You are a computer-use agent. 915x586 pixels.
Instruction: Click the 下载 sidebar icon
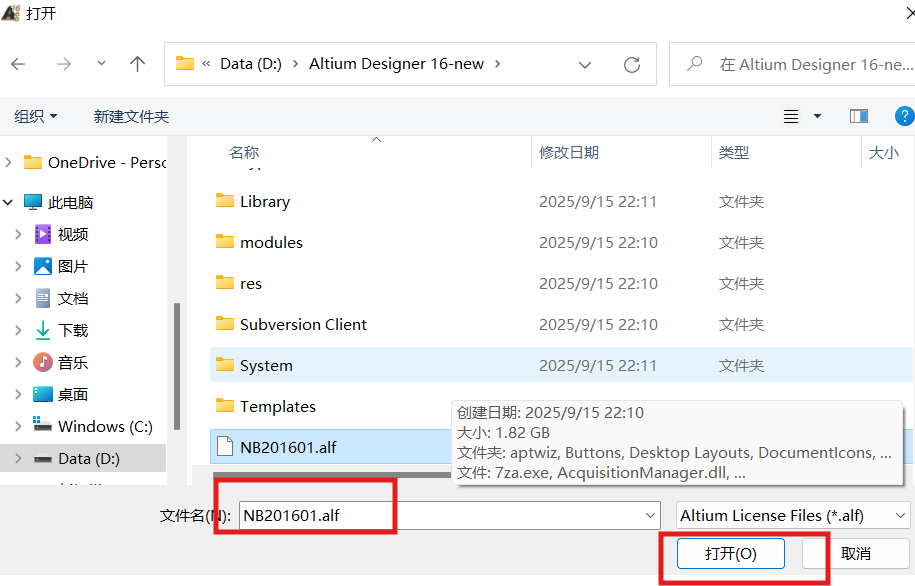(43, 330)
